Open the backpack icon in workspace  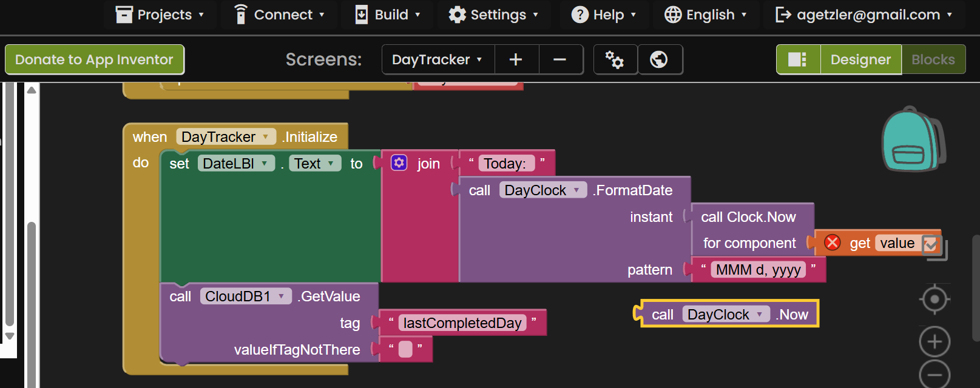coord(912,140)
